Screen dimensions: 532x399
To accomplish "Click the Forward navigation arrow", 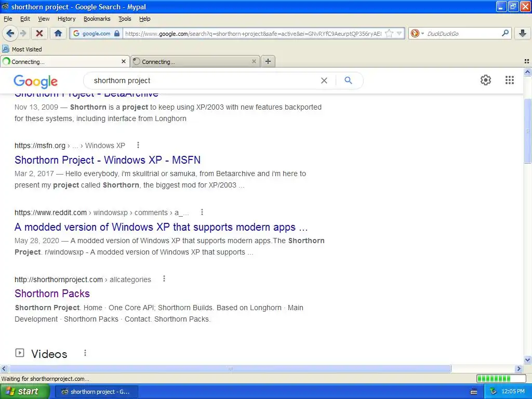I will [x=23, y=33].
